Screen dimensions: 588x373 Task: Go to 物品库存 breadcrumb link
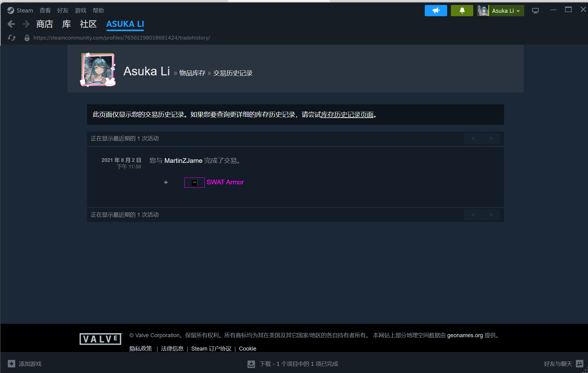192,73
